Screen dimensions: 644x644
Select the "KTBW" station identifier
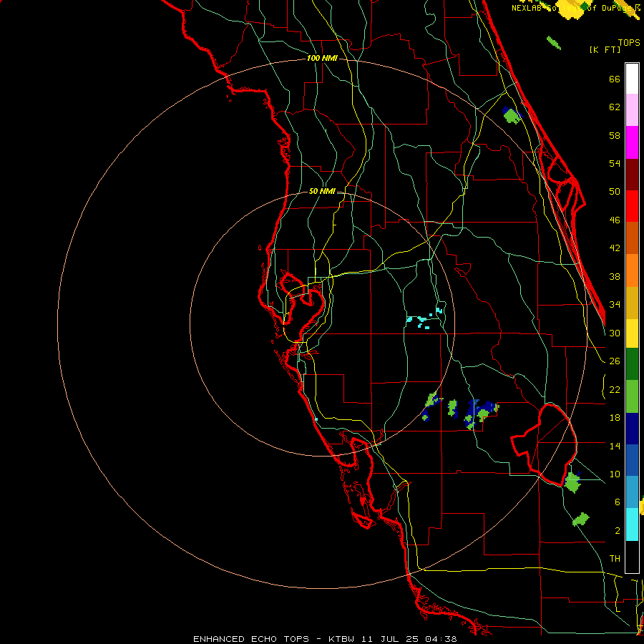pos(341,639)
